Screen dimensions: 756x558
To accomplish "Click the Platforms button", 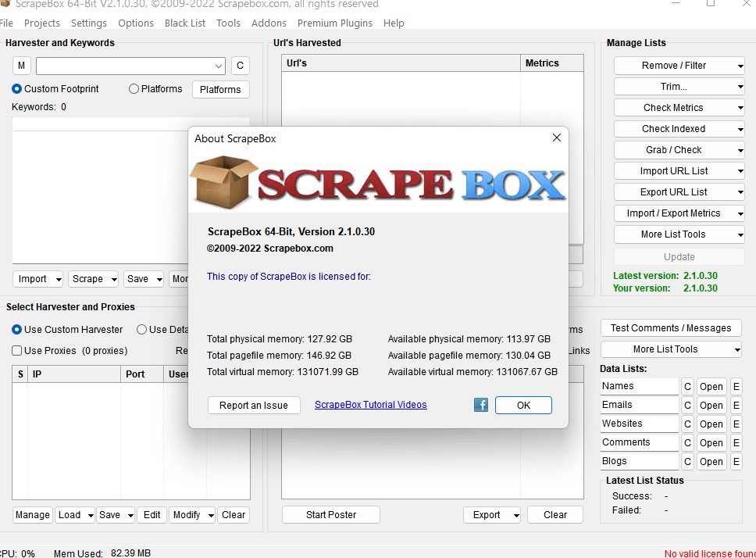I will coord(220,90).
